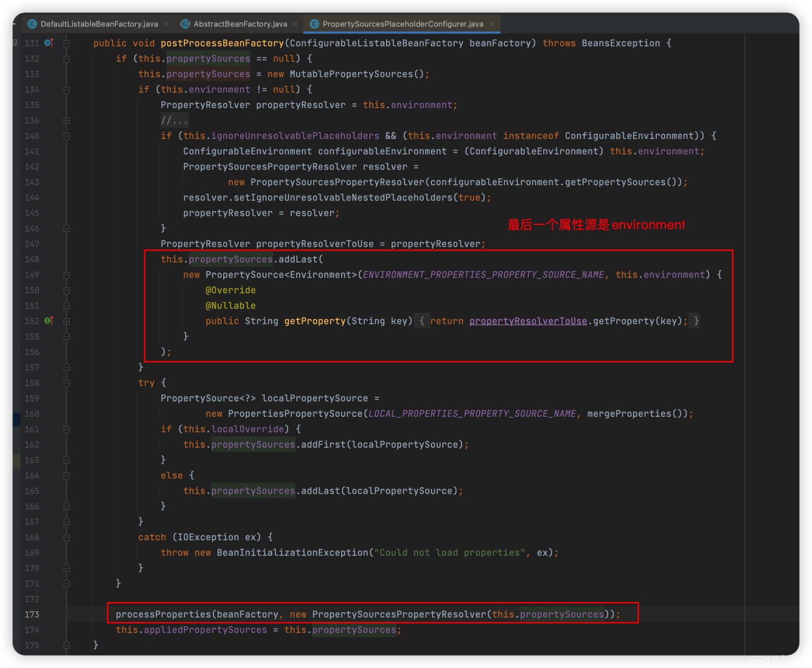This screenshot has height=668, width=812.
Task: Click the class icon on DefaultListableBeanFactory.java tab
Action: (32, 24)
